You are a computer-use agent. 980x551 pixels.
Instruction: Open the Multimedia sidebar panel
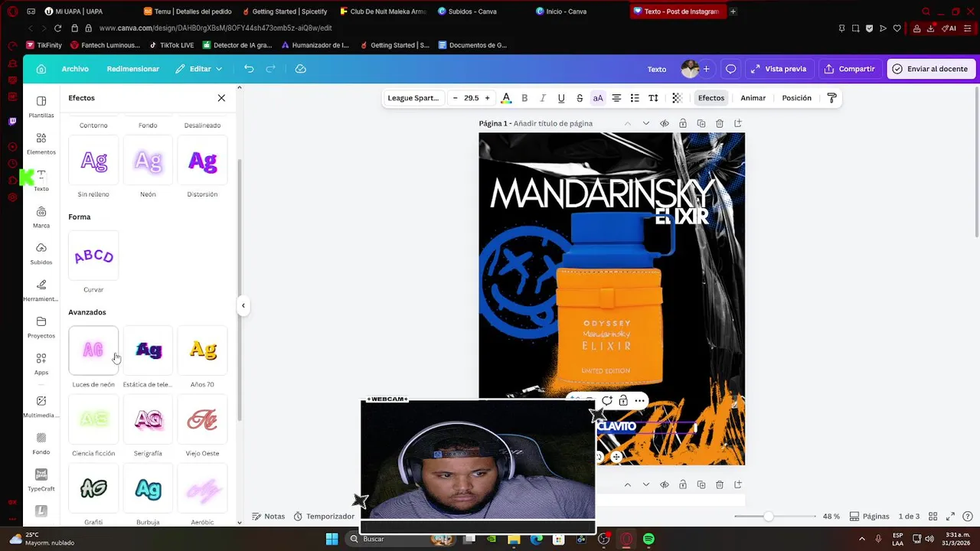(x=41, y=406)
